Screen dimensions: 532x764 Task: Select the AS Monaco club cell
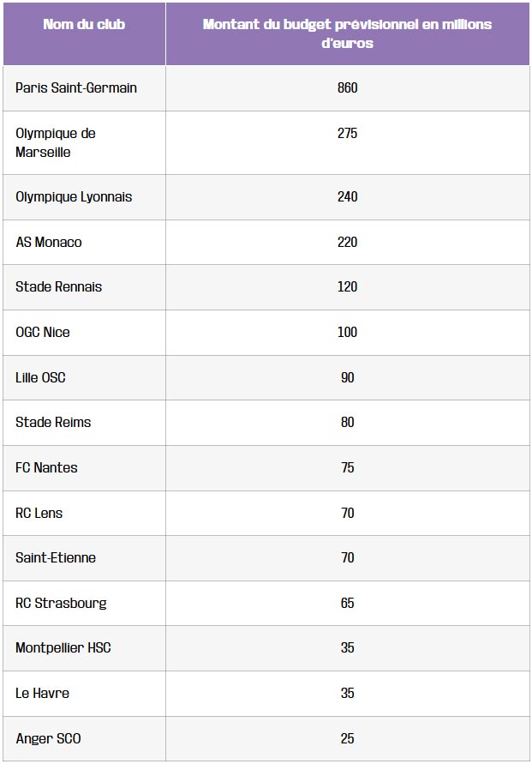pyautogui.click(x=49, y=243)
